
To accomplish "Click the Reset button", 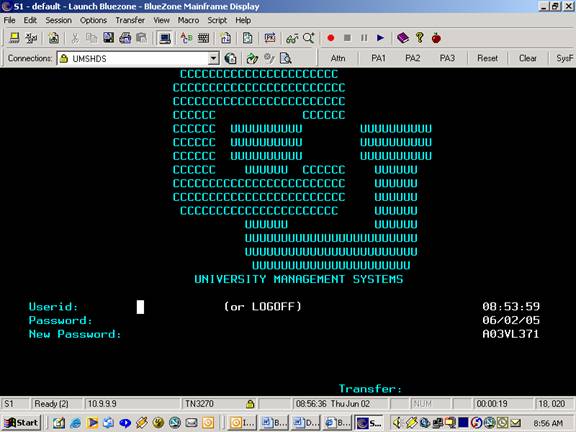I will 487,58.
